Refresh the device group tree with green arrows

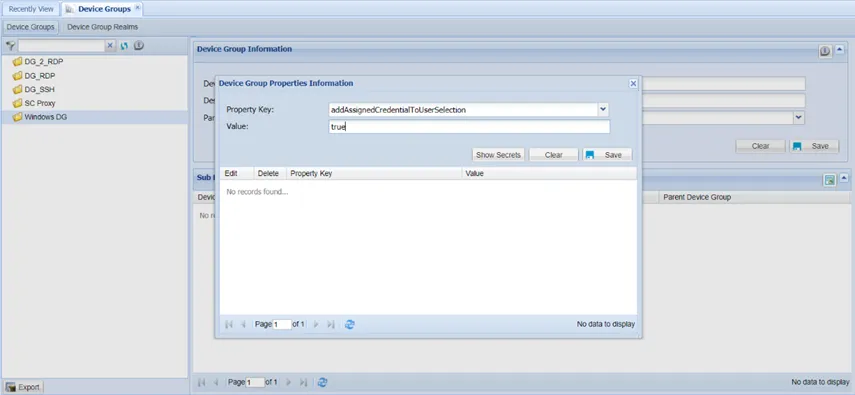point(124,46)
